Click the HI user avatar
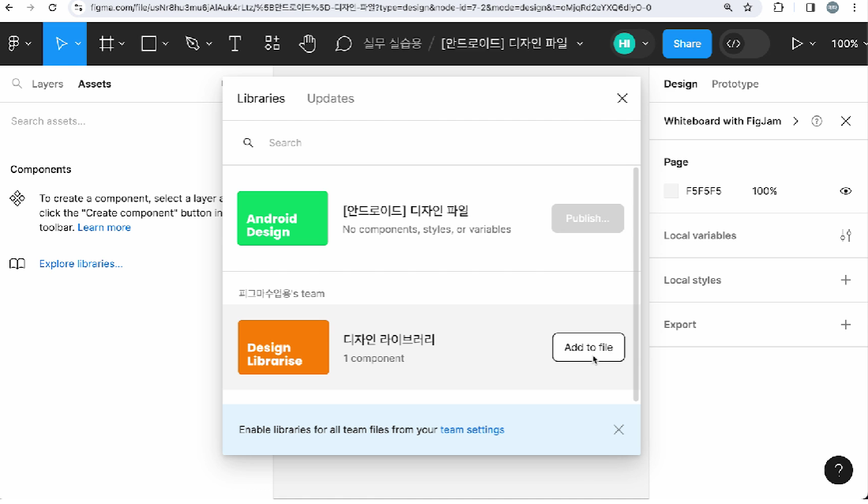This screenshot has width=868, height=504. [x=625, y=43]
